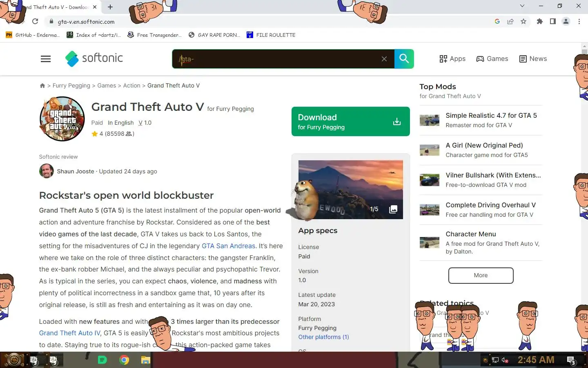The height and width of the screenshot is (368, 588).
Task: Click the Vilner Bullshark mod thumbnail
Action: point(430,180)
